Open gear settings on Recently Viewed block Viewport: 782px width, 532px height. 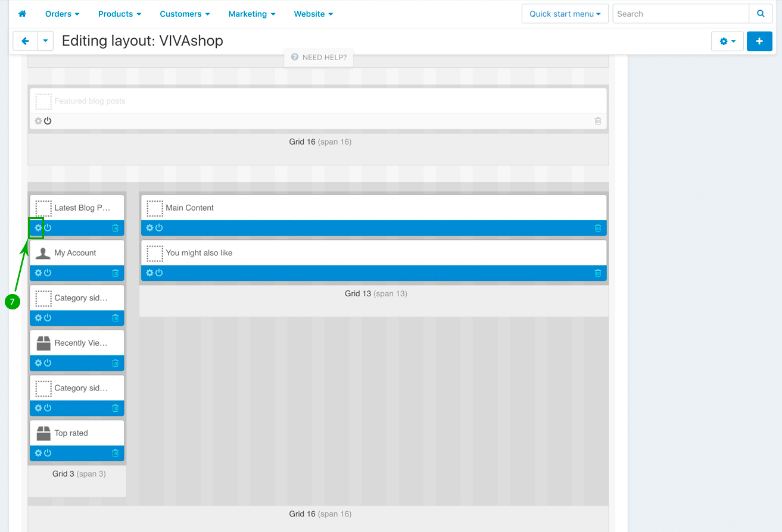coord(38,363)
